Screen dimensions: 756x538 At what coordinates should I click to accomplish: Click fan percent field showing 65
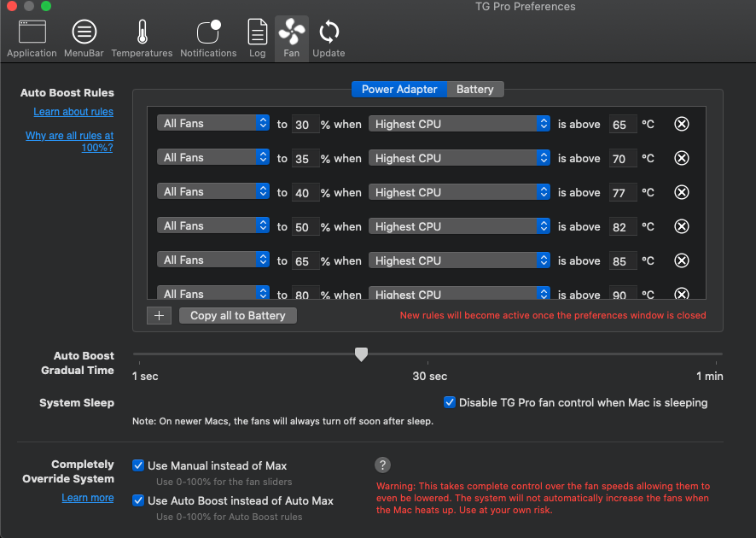pos(305,261)
